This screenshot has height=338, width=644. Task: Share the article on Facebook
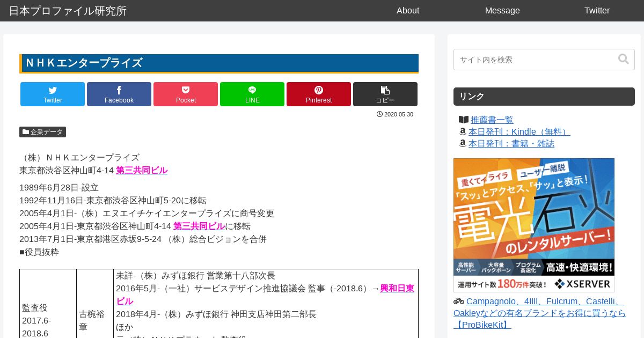[x=119, y=94]
